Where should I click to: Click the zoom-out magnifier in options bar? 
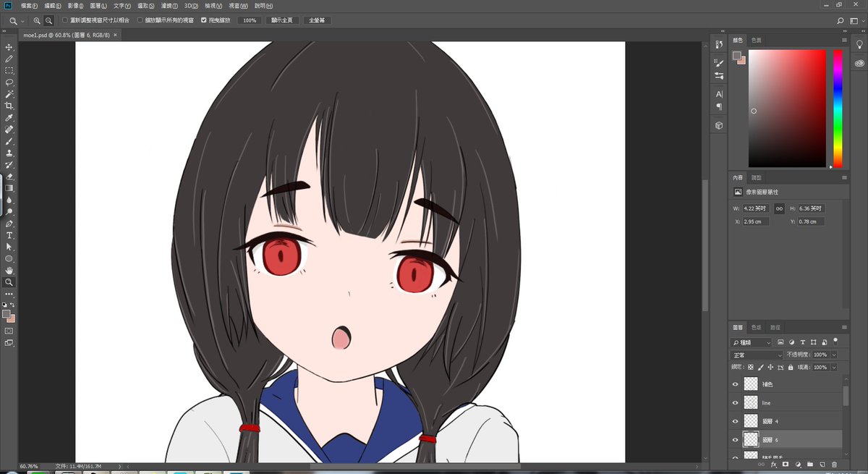48,20
